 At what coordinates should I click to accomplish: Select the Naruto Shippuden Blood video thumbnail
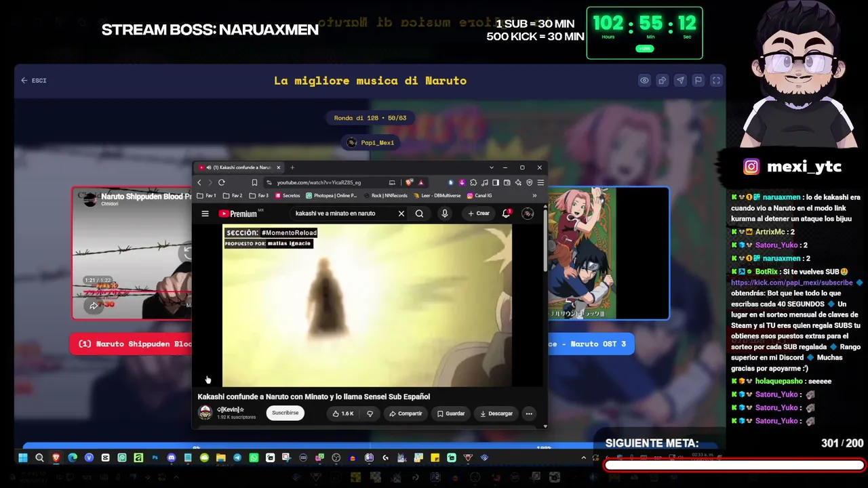(132, 253)
